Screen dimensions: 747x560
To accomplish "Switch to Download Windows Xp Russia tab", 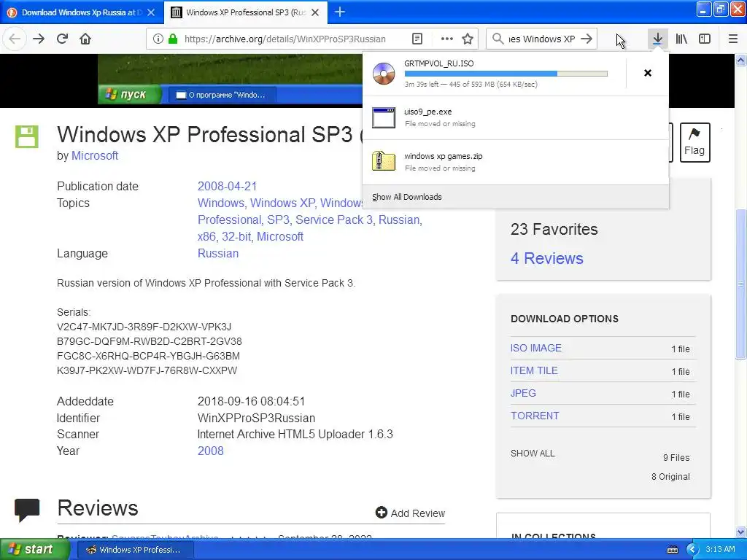I will pyautogui.click(x=82, y=12).
